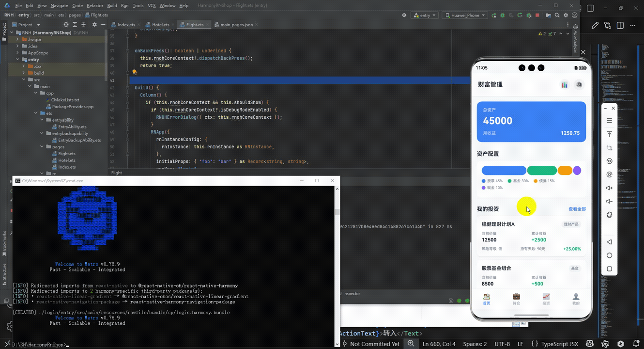The width and height of the screenshot is (644, 349).
Task: Open the Refactor menu
Action: point(95,5)
